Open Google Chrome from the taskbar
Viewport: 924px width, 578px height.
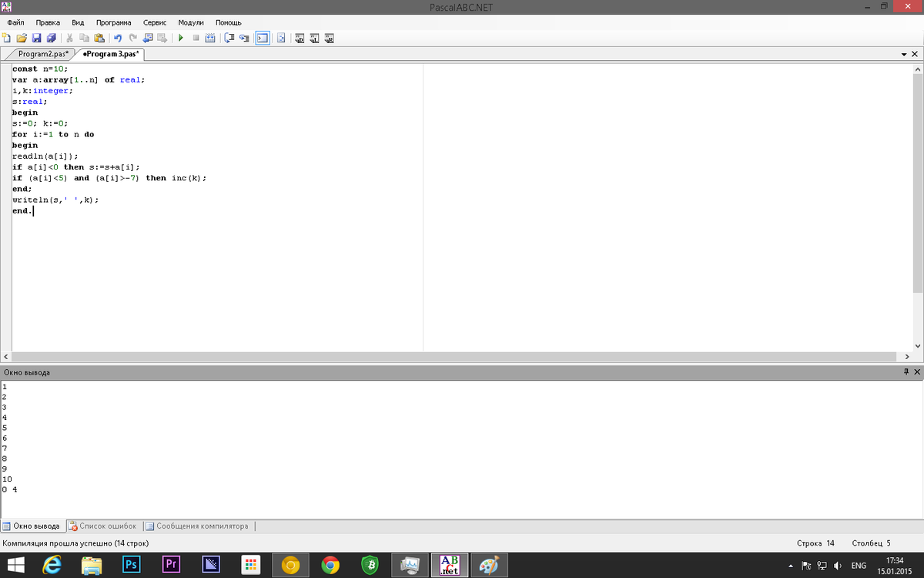coord(330,566)
